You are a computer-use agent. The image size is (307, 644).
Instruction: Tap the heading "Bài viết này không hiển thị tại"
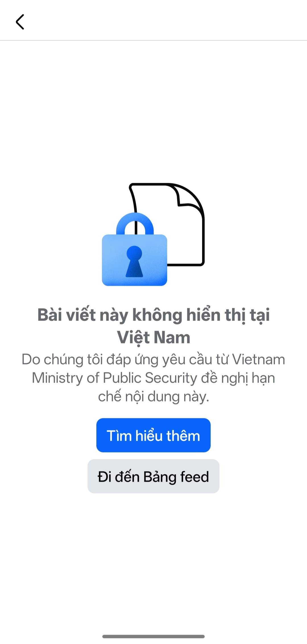point(153,315)
